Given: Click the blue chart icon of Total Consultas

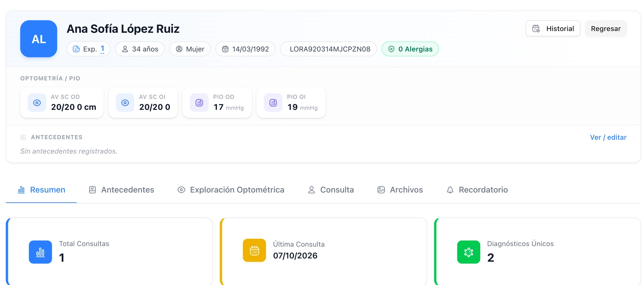Looking at the screenshot, I should tap(40, 252).
